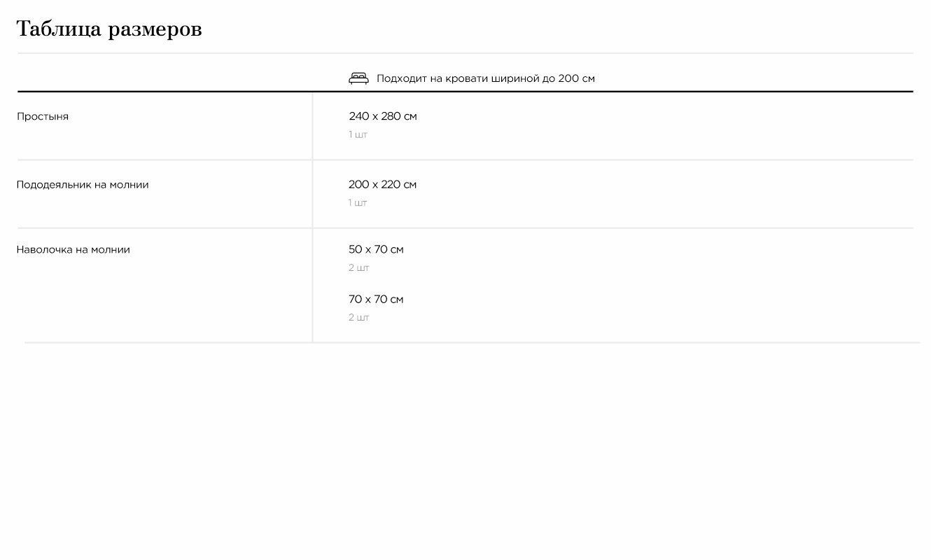Viewport: 931px width, 560px height.
Task: Select the 'Подходит на кровати шириной до 200 см' text
Action: point(485,78)
